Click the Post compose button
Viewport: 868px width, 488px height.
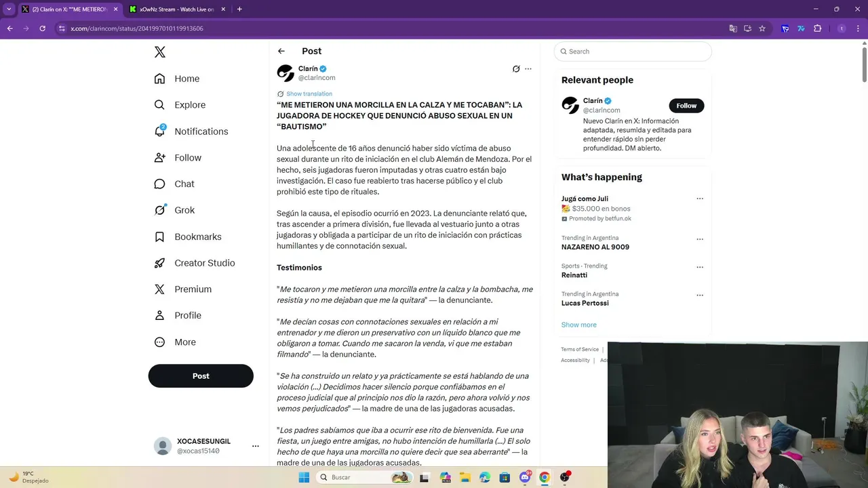pyautogui.click(x=201, y=376)
